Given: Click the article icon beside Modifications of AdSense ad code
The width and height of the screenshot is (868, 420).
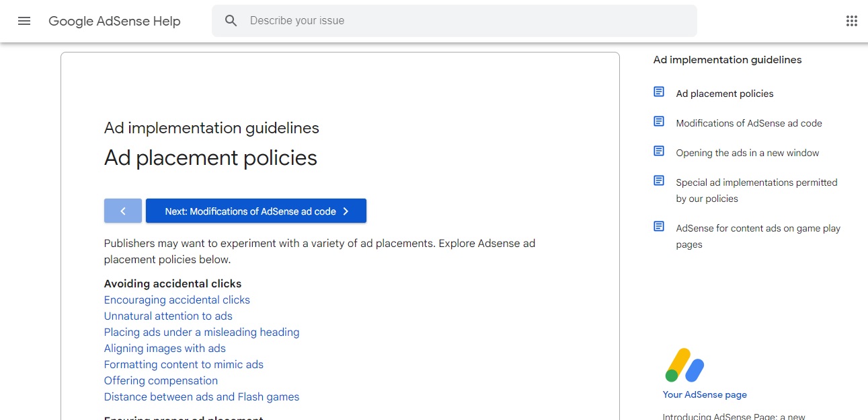Looking at the screenshot, I should 659,122.
